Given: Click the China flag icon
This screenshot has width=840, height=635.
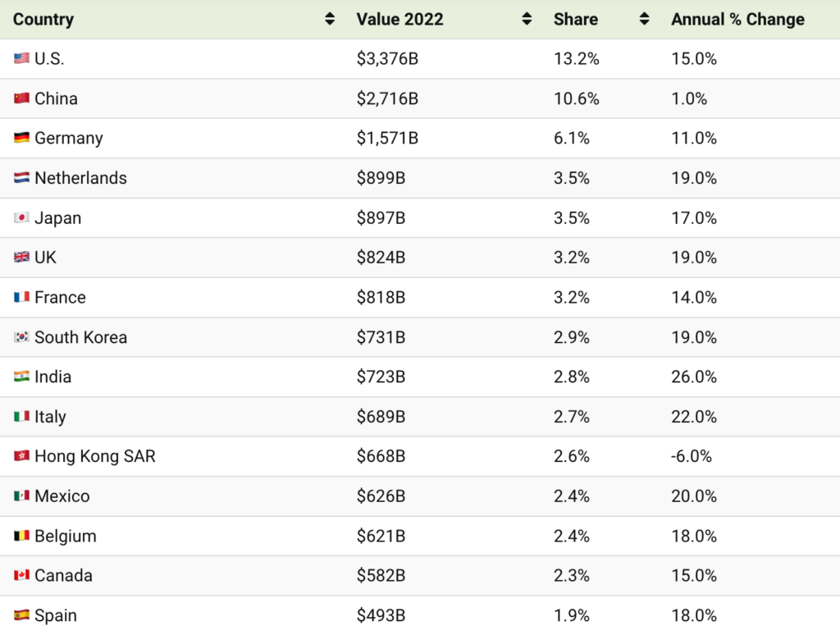Looking at the screenshot, I should pyautogui.click(x=21, y=98).
